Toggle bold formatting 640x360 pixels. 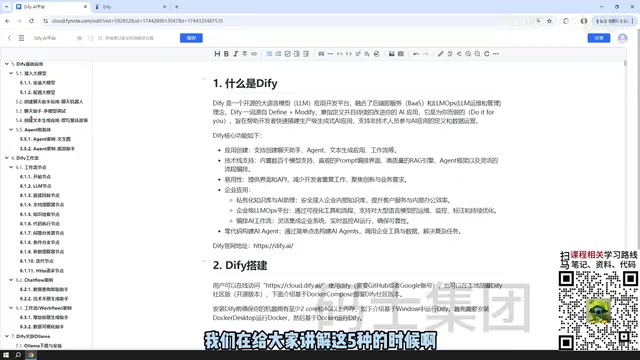[226, 54]
